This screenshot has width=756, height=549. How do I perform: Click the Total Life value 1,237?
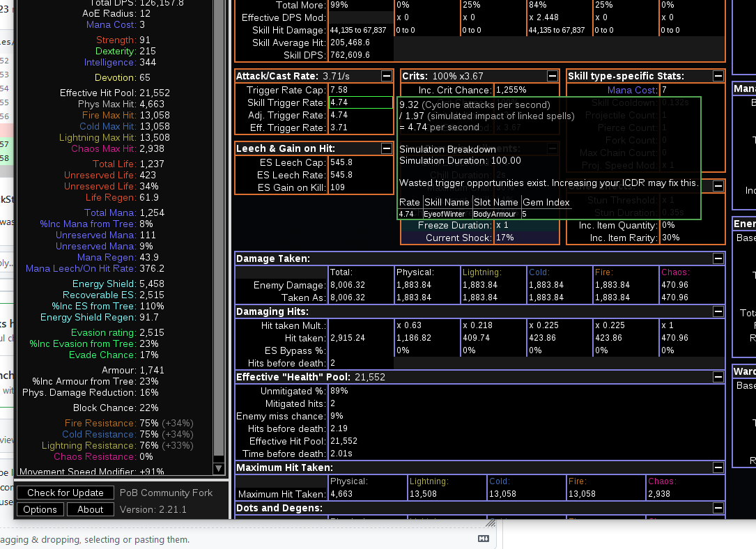[152, 164]
